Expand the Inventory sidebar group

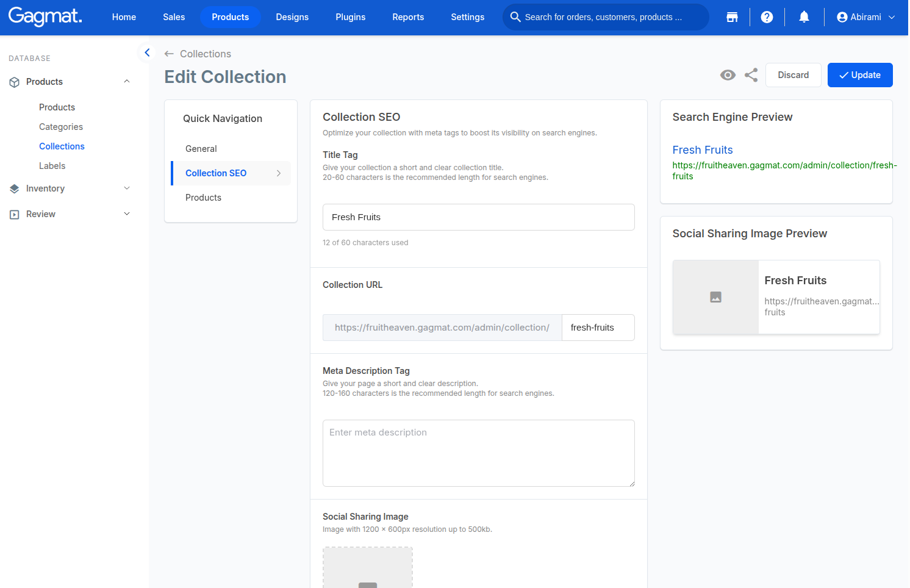pos(127,188)
